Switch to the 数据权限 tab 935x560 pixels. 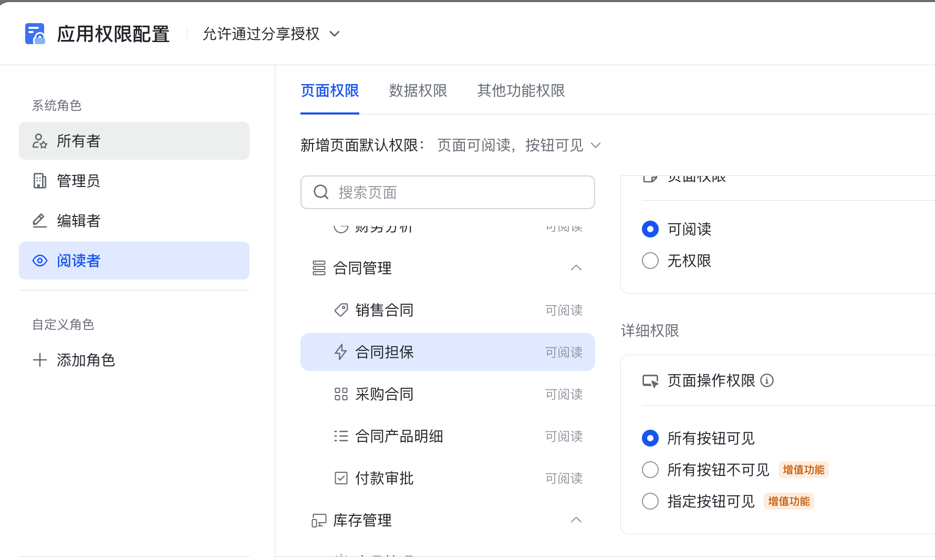tap(418, 91)
